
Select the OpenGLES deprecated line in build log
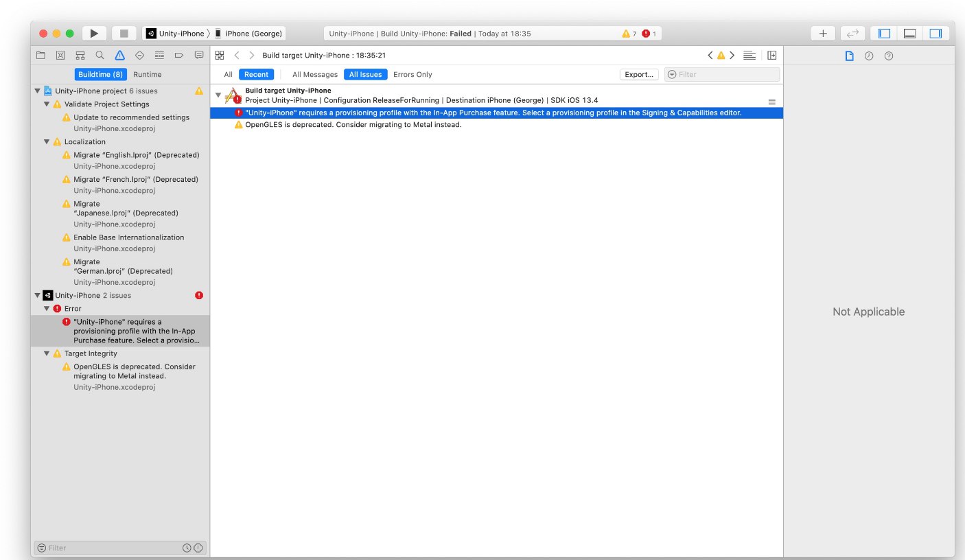pos(496,125)
